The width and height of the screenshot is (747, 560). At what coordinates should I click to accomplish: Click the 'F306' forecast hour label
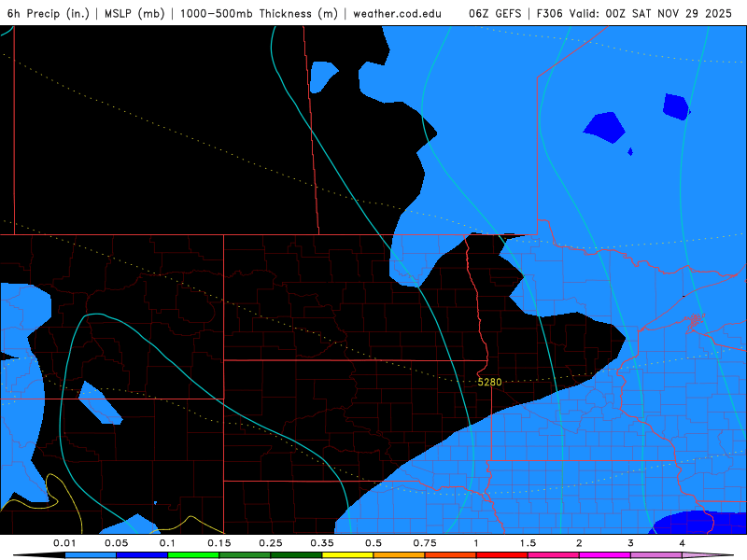click(x=550, y=13)
